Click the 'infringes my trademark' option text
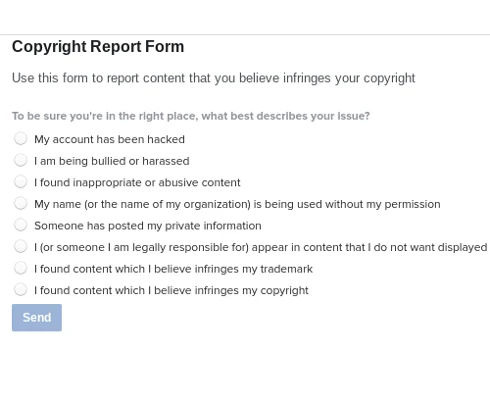 pos(173,269)
